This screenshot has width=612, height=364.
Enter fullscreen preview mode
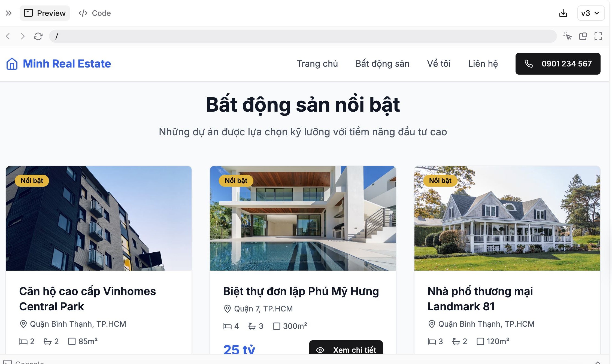coord(598,36)
